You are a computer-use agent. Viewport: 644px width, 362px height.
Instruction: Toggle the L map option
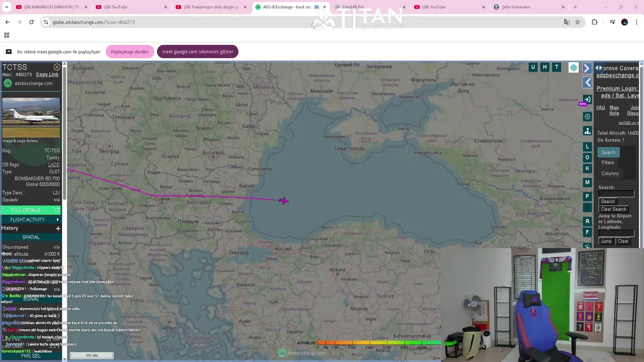[x=587, y=147]
